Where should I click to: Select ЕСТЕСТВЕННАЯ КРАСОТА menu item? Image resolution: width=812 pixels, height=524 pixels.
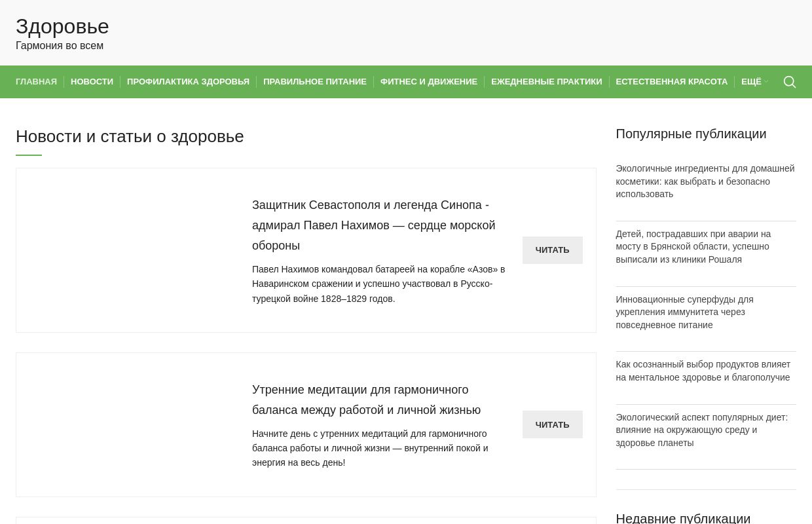[671, 82]
